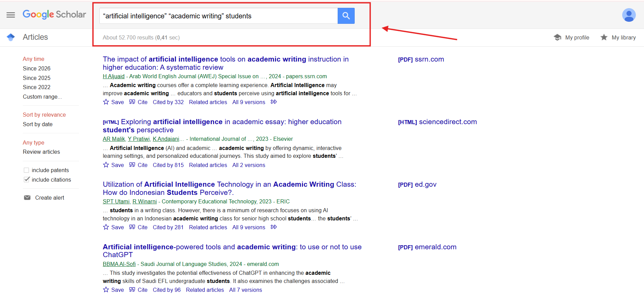The width and height of the screenshot is (644, 302).
Task: Click into the search query field
Action: [x=219, y=16]
